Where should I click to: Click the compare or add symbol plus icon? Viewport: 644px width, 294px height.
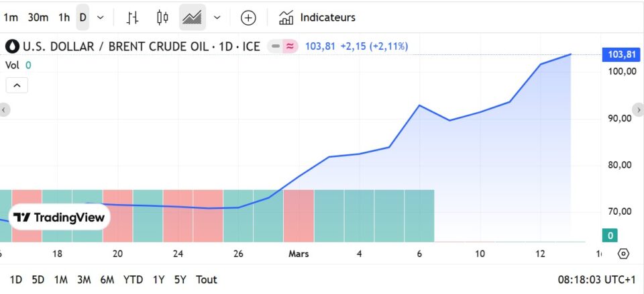248,17
